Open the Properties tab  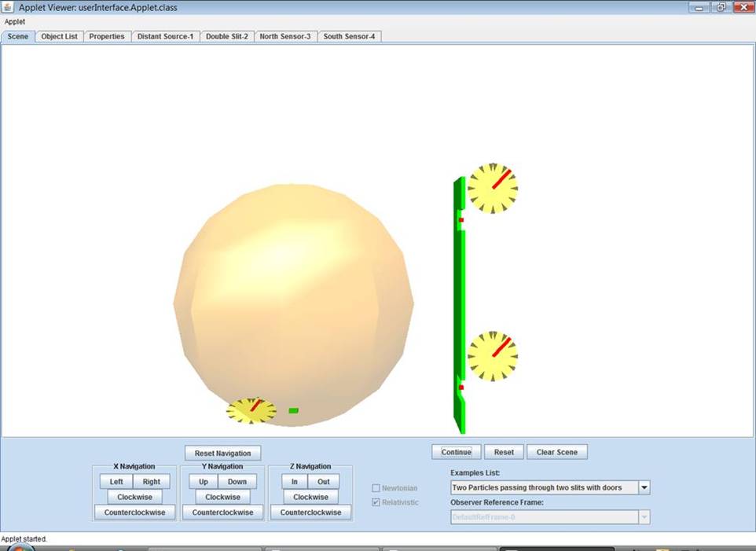[x=107, y=36]
